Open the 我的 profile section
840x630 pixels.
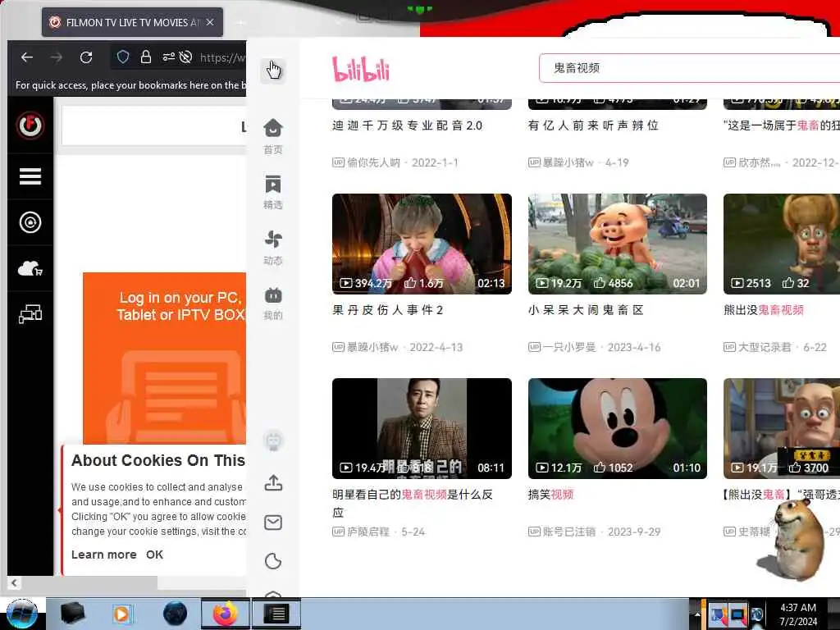pos(273,304)
